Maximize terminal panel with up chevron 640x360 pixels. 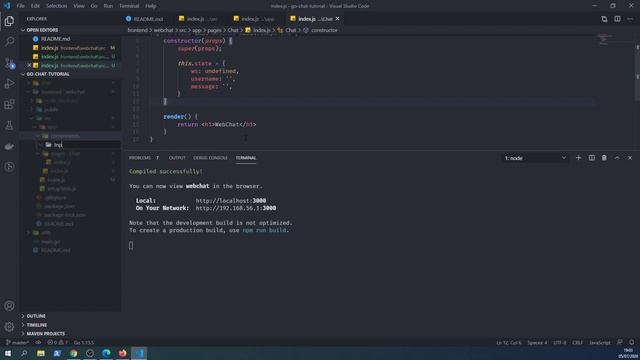617,158
